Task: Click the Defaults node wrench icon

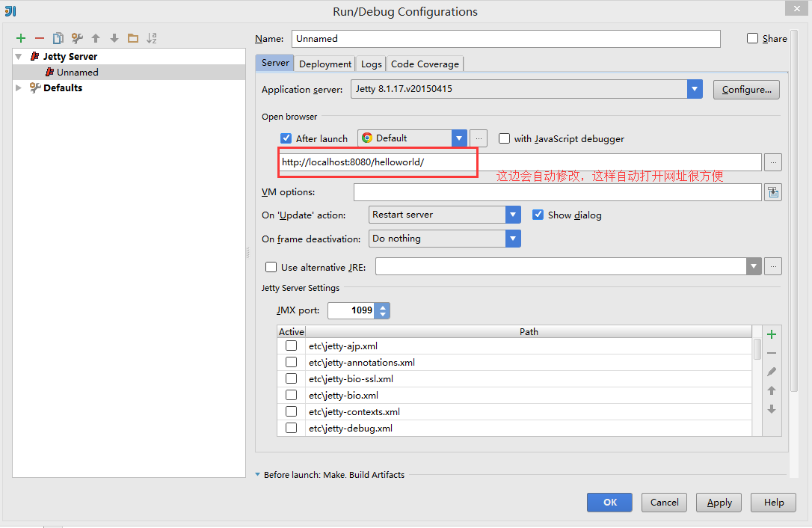Action: [x=34, y=88]
